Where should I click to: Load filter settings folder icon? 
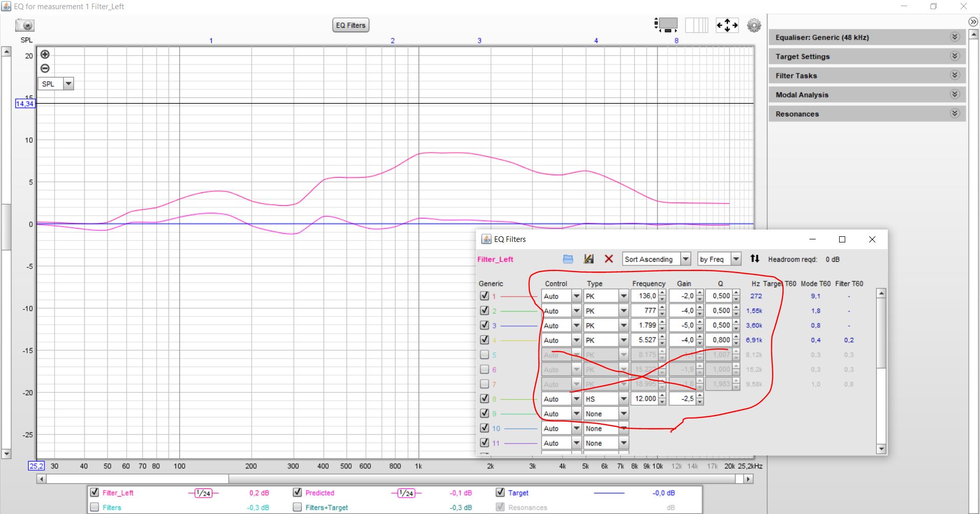point(568,259)
